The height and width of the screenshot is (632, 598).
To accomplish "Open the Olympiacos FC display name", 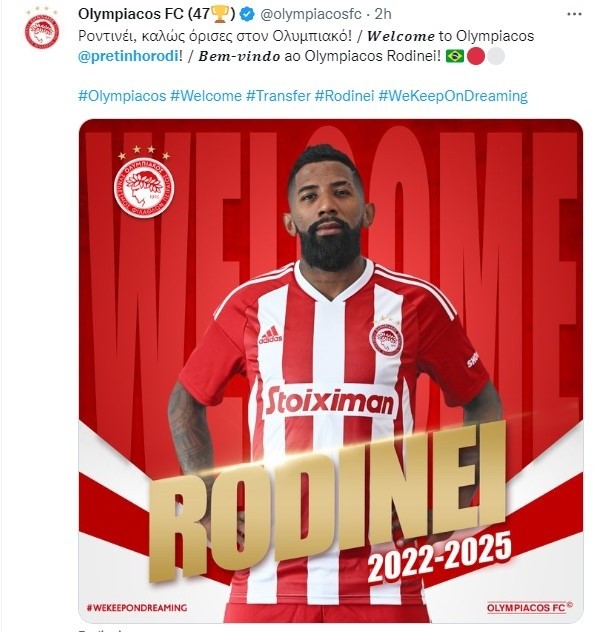I will (156, 14).
